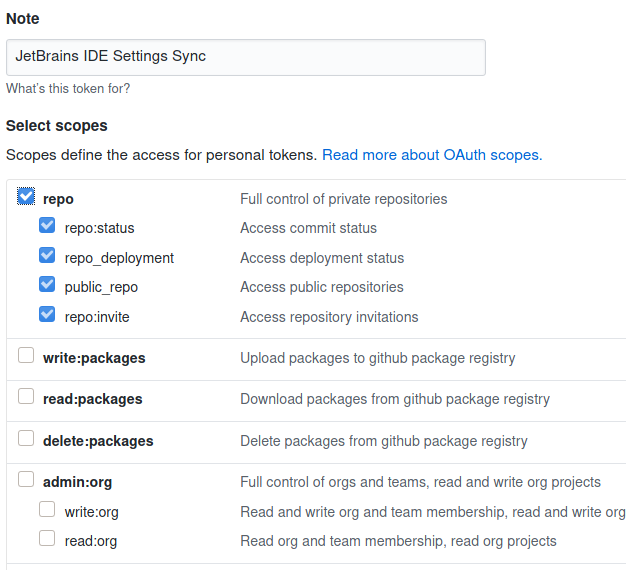The image size is (626, 570).
Task: Open the 'Read more about OAuth scopes' link
Action: pos(432,155)
